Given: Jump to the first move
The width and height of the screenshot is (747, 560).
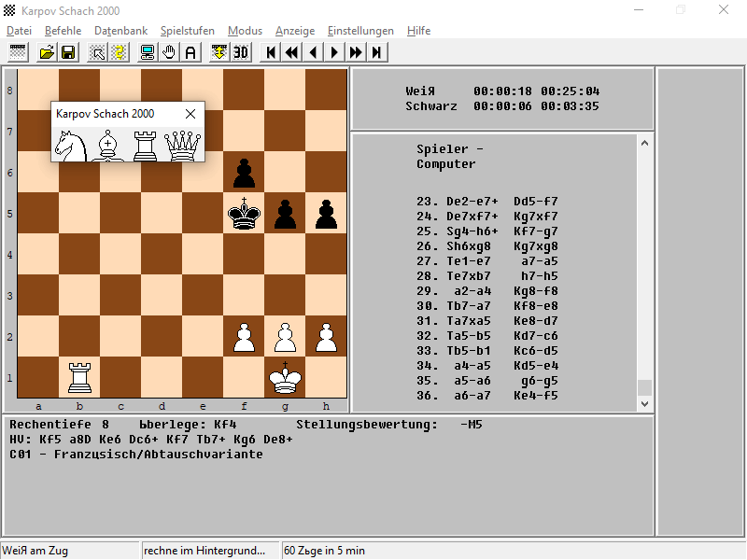Looking at the screenshot, I should 271,52.
